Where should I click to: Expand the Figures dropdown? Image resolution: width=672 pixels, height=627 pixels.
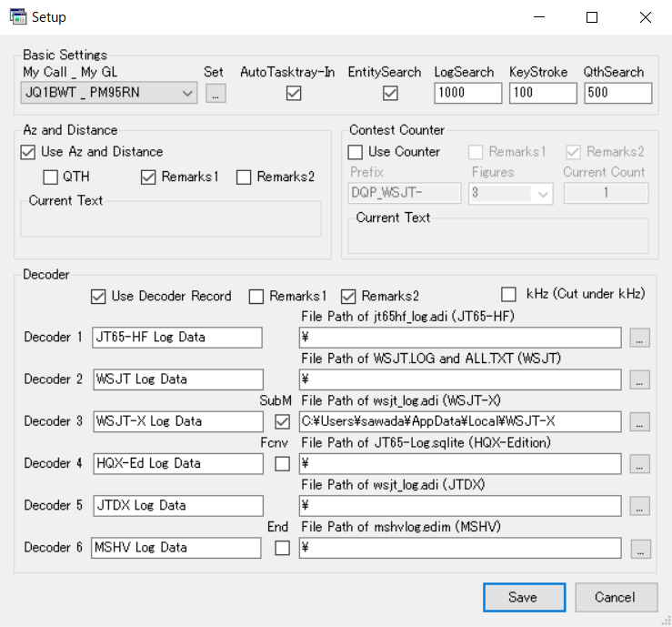pyautogui.click(x=544, y=193)
